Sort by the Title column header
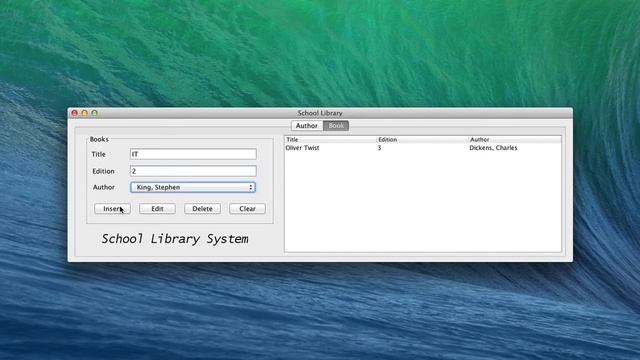 coord(330,140)
